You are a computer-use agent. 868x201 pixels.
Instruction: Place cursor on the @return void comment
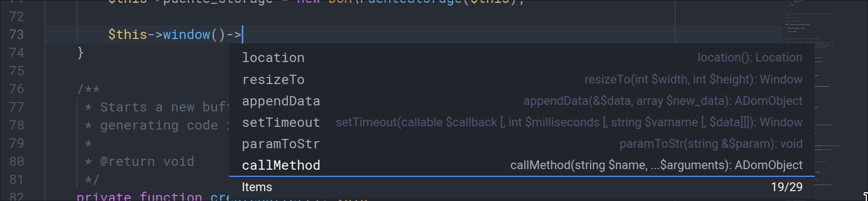[x=147, y=161]
